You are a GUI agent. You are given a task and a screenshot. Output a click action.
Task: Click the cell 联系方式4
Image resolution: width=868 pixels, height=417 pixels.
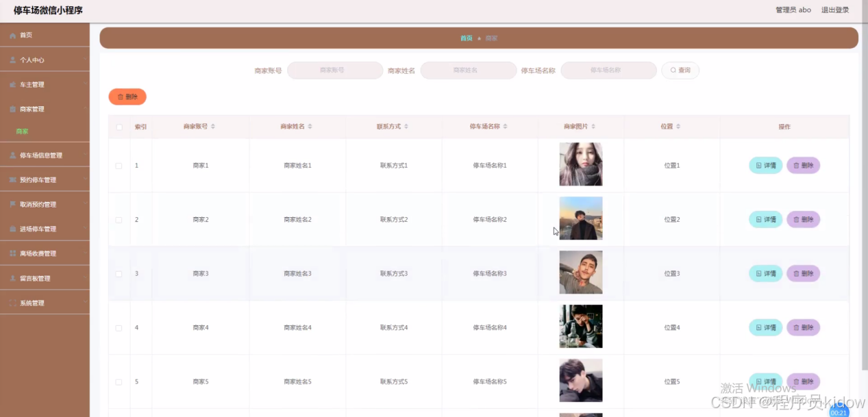coord(394,328)
